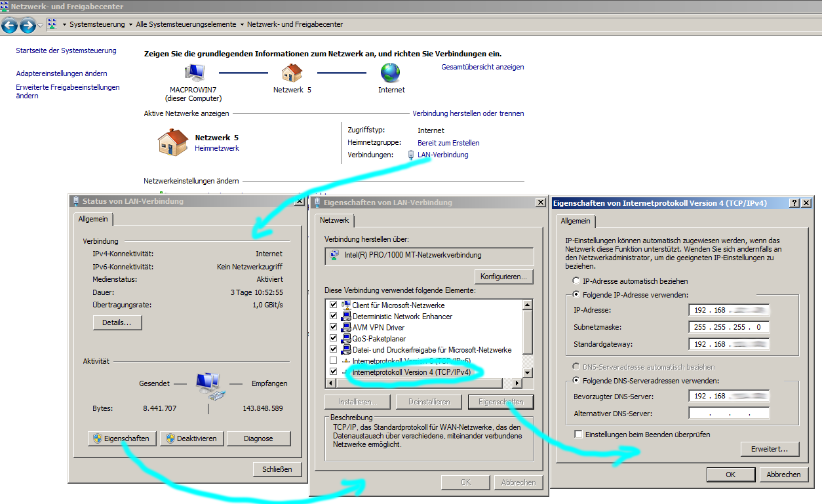Viewport: 822px width, 504px height.
Task: Toggle AVM VPN Driver checkbox
Action: [x=334, y=327]
